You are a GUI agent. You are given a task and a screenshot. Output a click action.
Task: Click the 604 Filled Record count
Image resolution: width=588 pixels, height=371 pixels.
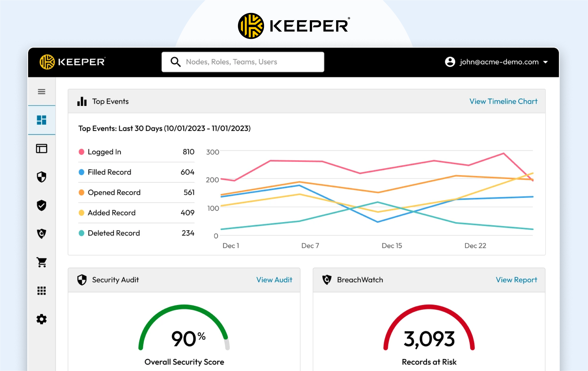click(187, 172)
